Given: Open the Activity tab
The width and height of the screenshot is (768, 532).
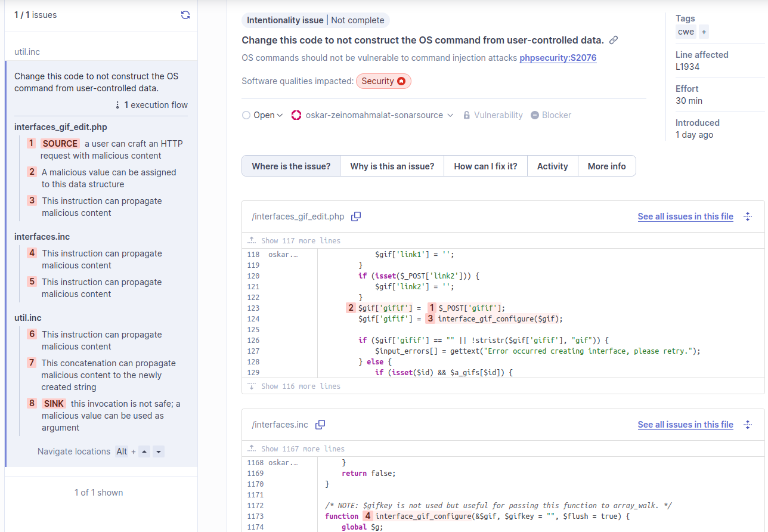Looking at the screenshot, I should click(x=552, y=166).
